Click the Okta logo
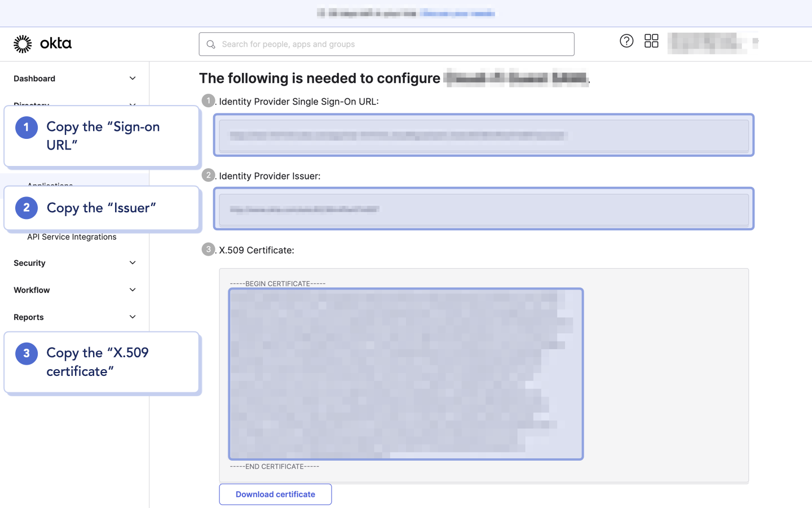 pyautogui.click(x=42, y=43)
